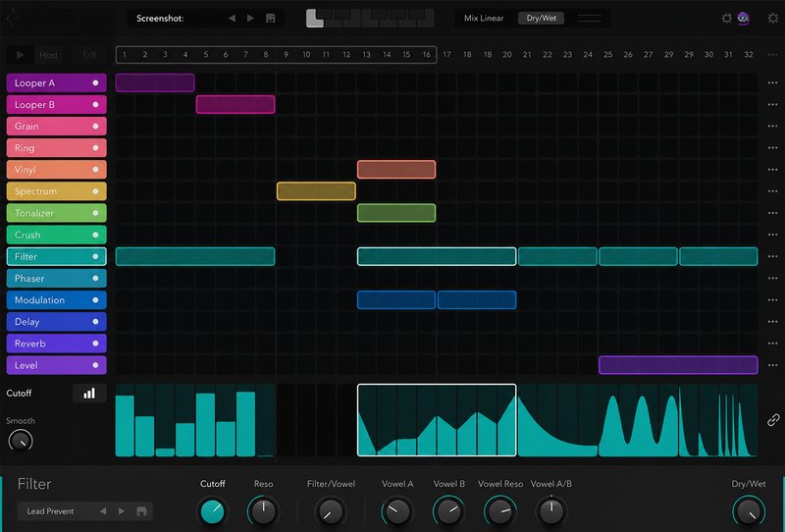This screenshot has width=785, height=532.
Task: Toggle the Looper A enable dot
Action: (95, 82)
